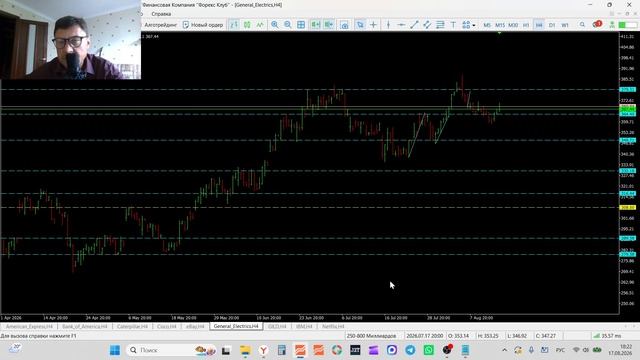The width and height of the screenshot is (640, 360).
Task: Toggle the Алготрейдинг button
Action: pyautogui.click(x=160, y=25)
